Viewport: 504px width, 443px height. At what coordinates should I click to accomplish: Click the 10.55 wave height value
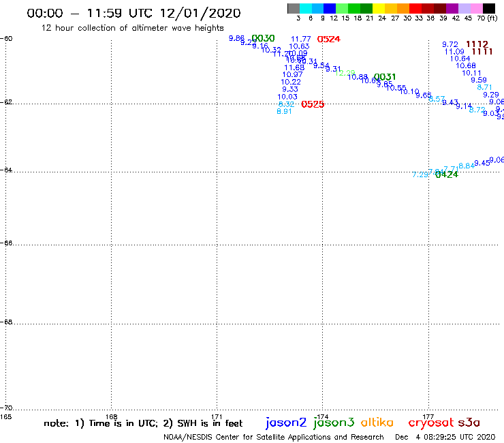point(396,88)
